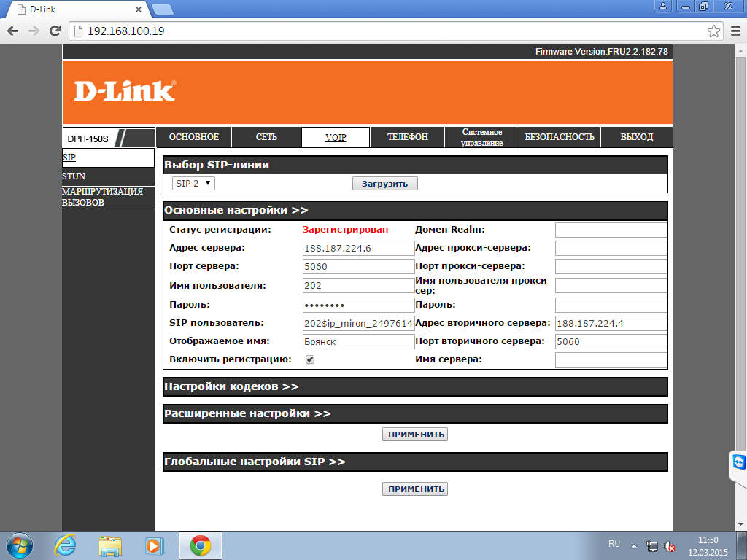Open Системное управление tab

(x=481, y=137)
